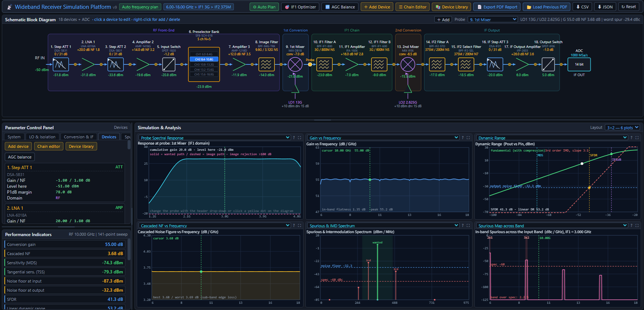The image size is (644, 310).
Task: Select the Image Filter block symbol
Action: [x=266, y=64]
